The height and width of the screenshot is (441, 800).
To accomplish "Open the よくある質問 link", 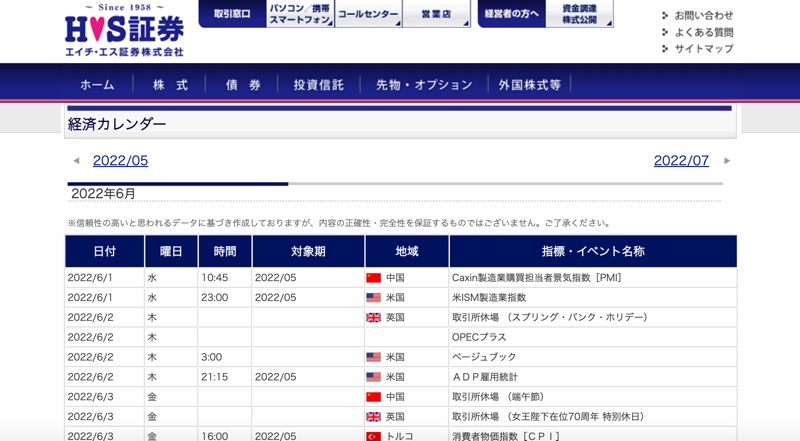I will [x=704, y=33].
